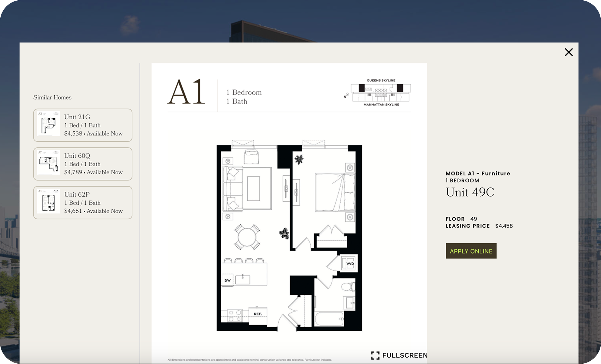Click the DW icon in the kitchen island
Screen dimensions: 601x364
(227, 281)
